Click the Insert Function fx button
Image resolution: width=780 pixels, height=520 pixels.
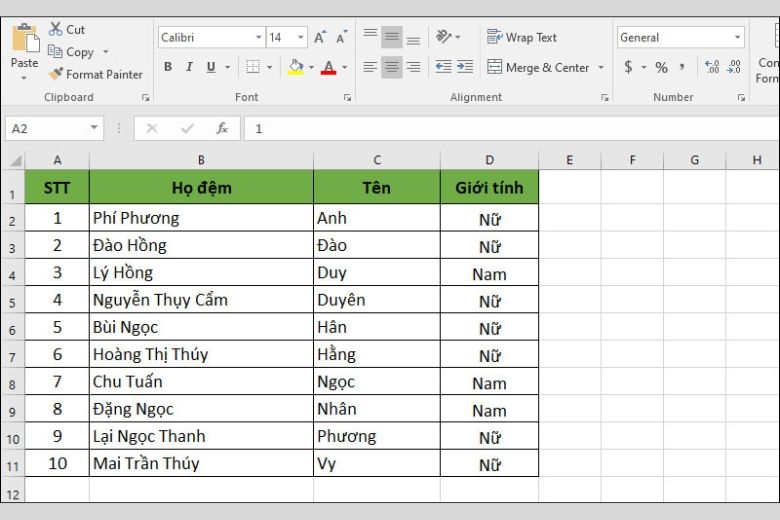pyautogui.click(x=222, y=128)
